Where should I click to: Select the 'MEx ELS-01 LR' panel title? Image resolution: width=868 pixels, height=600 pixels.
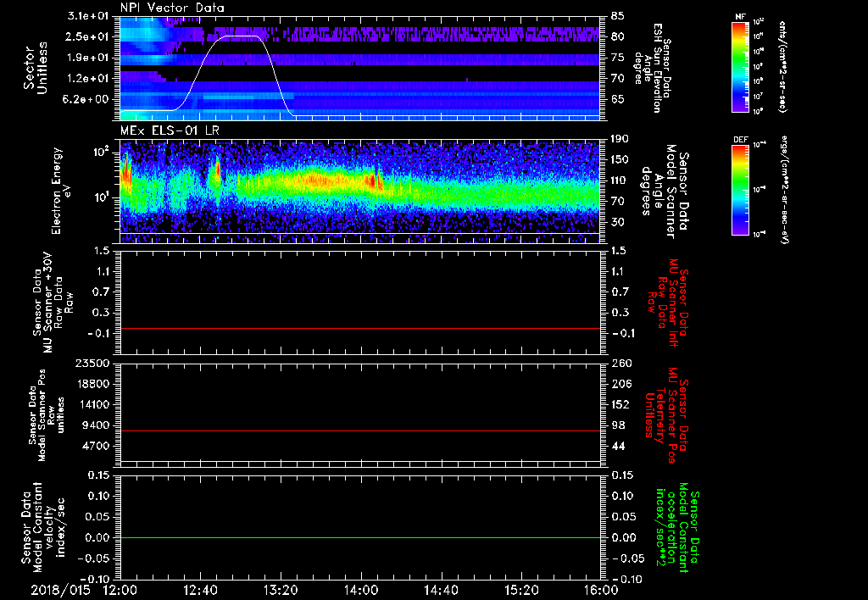pos(170,131)
